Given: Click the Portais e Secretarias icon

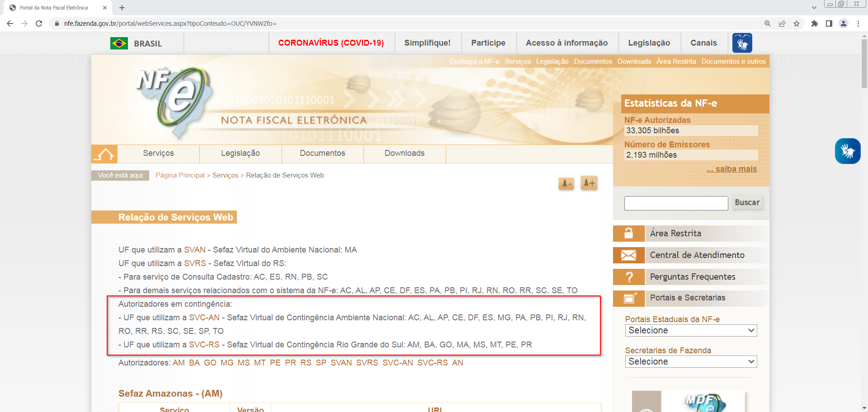Looking at the screenshot, I should (x=629, y=298).
